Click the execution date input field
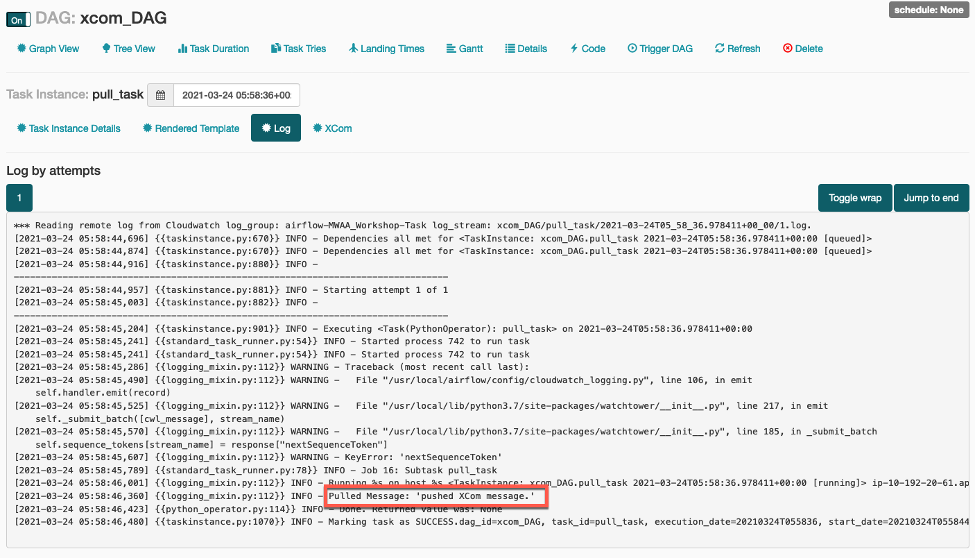The image size is (977, 558). click(x=236, y=96)
